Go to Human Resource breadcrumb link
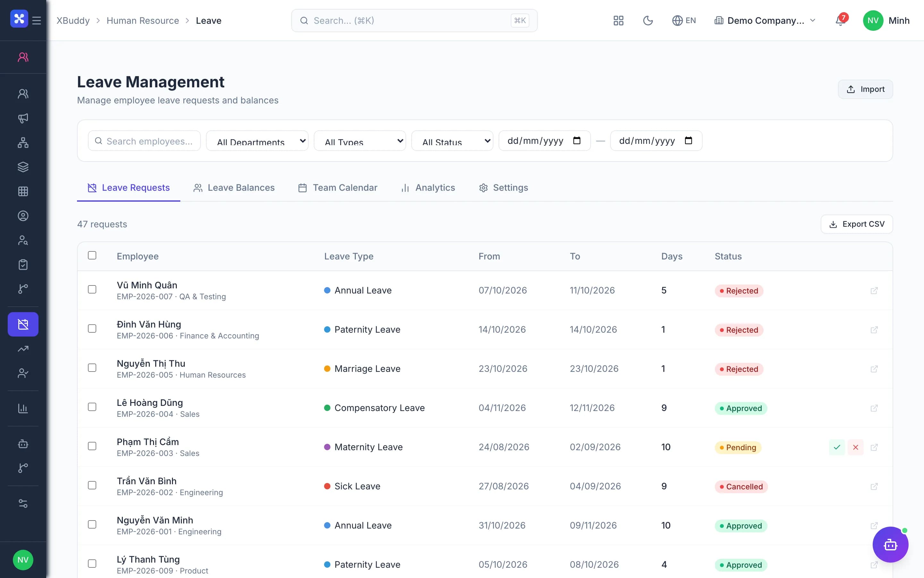The image size is (924, 578). 143,21
